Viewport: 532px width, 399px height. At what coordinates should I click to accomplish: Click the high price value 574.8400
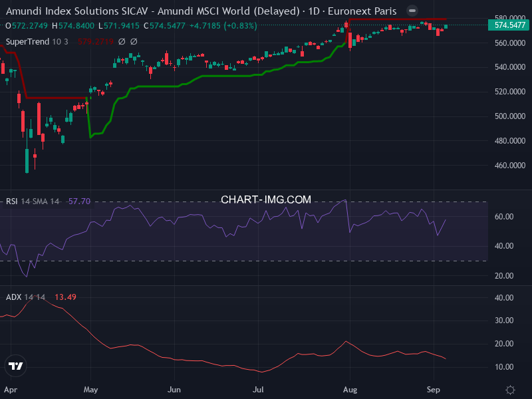[x=76, y=26]
